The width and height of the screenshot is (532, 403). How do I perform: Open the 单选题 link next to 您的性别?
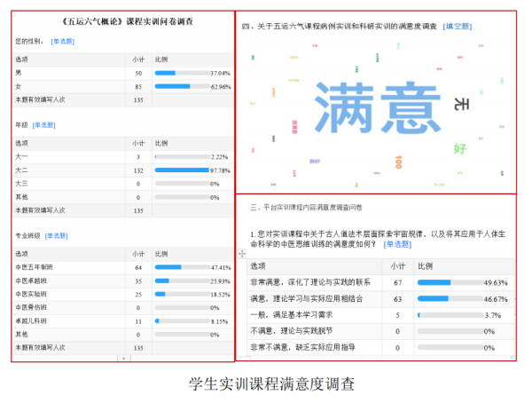coord(63,41)
